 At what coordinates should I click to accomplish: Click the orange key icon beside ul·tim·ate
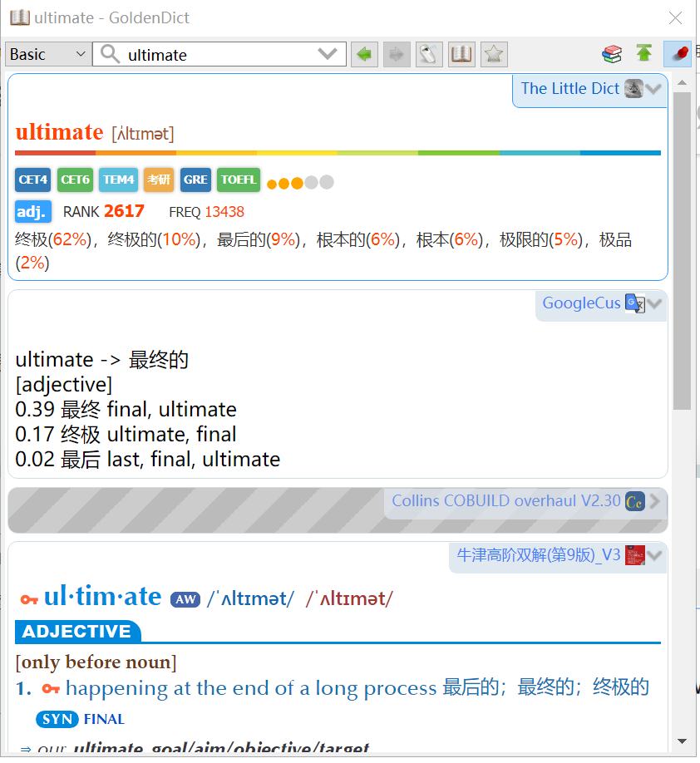coord(29,599)
